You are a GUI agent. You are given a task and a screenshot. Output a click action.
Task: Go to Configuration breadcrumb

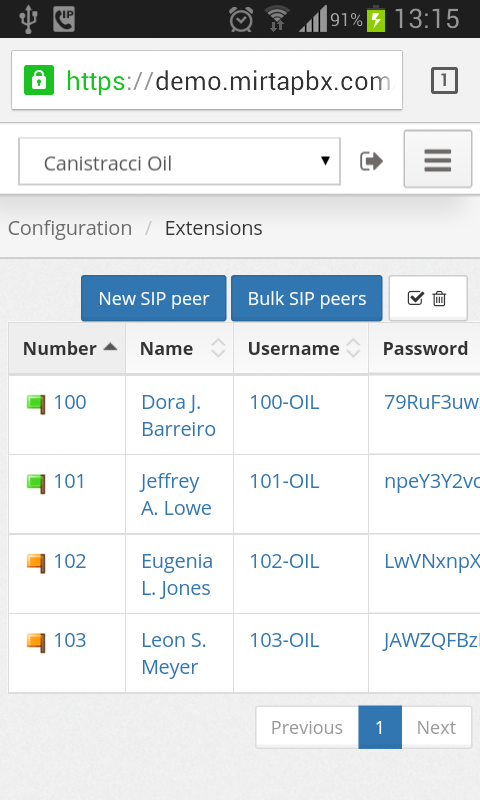point(70,228)
